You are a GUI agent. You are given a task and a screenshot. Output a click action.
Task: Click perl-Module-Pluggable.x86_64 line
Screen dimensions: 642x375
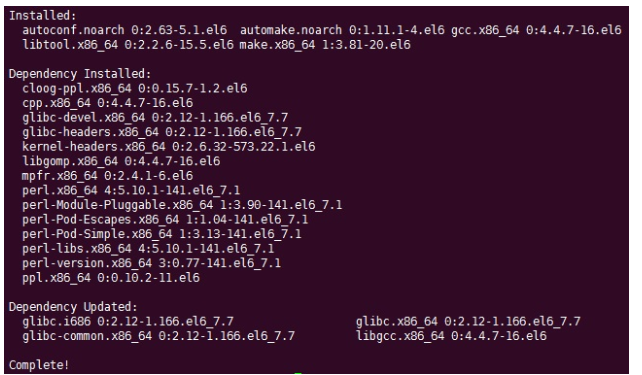182,205
